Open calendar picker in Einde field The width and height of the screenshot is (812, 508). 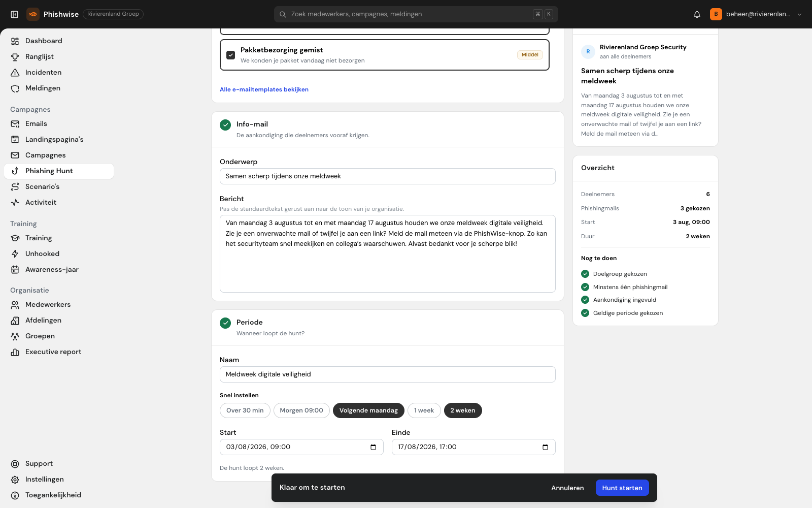pyautogui.click(x=546, y=447)
